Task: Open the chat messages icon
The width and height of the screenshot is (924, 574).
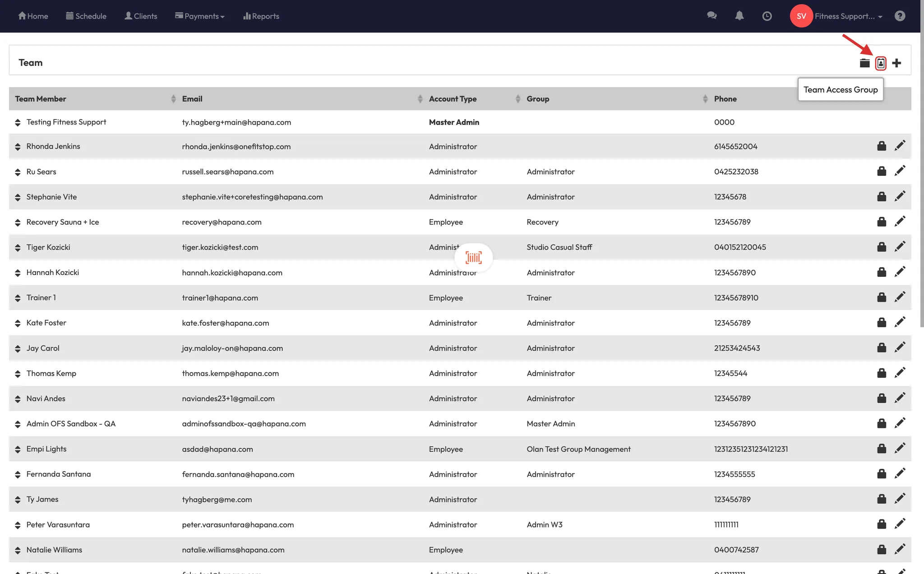Action: click(x=712, y=16)
